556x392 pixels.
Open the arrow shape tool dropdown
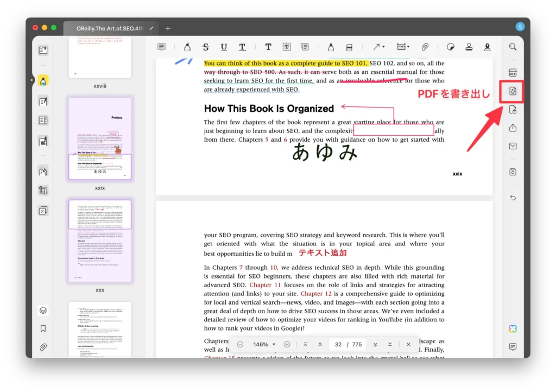(x=378, y=47)
